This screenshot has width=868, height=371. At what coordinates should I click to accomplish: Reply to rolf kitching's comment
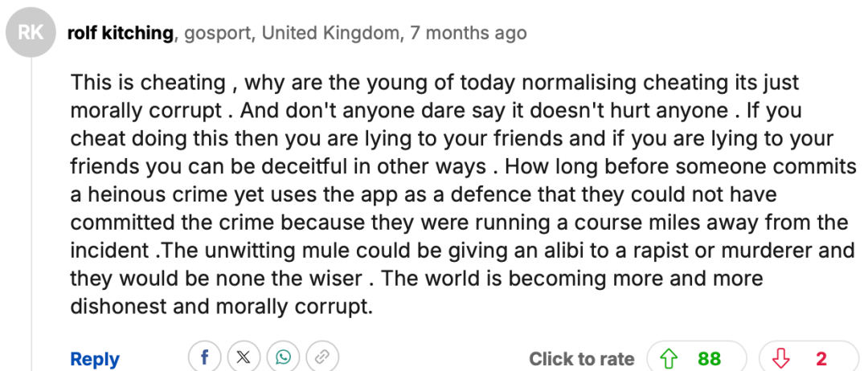[x=95, y=360]
